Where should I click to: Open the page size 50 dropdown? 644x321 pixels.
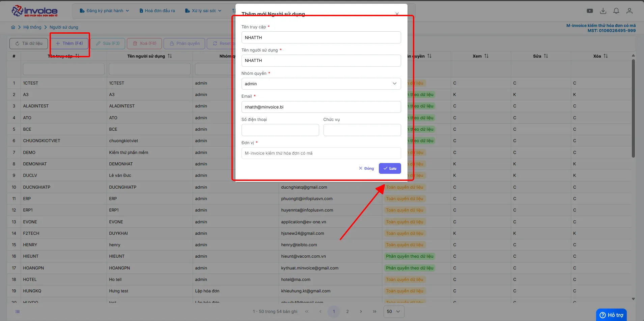click(394, 312)
